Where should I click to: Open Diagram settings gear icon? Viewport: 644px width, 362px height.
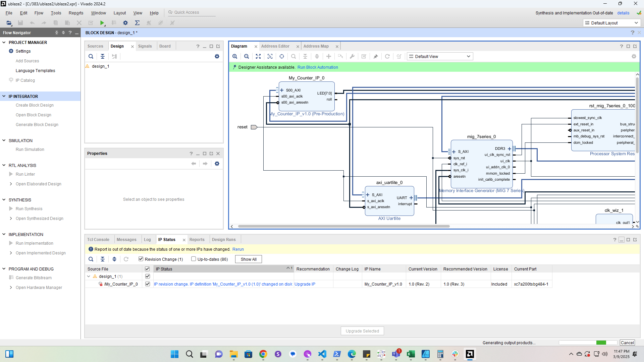pos(634,56)
